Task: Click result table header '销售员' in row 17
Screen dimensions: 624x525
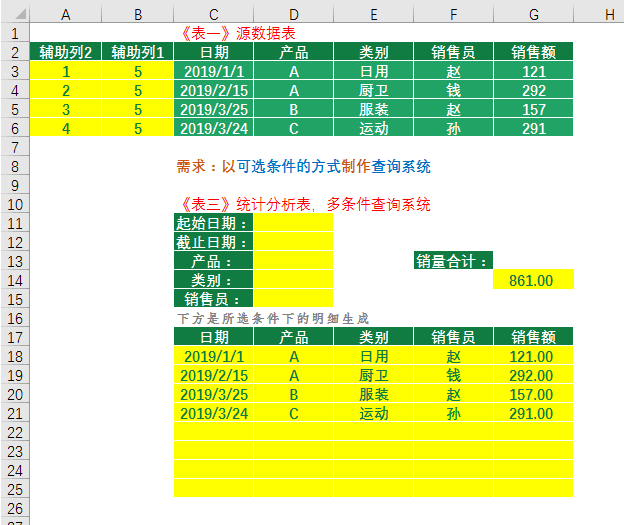Action: [x=454, y=337]
